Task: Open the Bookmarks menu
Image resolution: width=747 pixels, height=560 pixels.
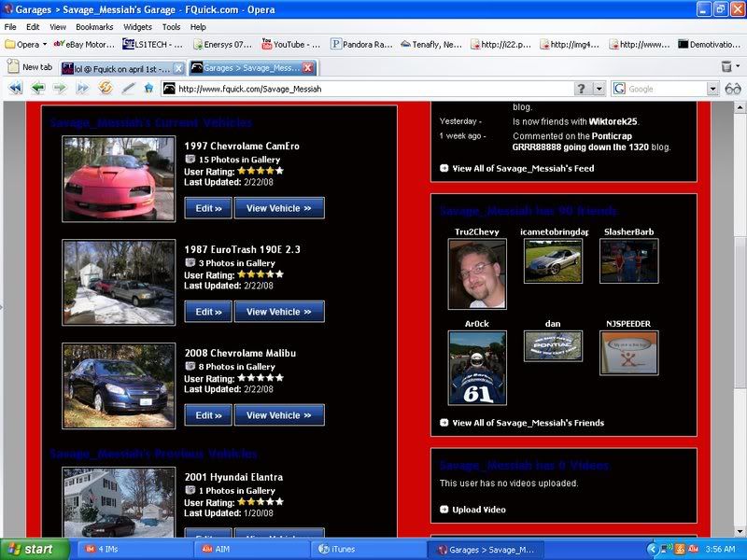Action: tap(94, 27)
